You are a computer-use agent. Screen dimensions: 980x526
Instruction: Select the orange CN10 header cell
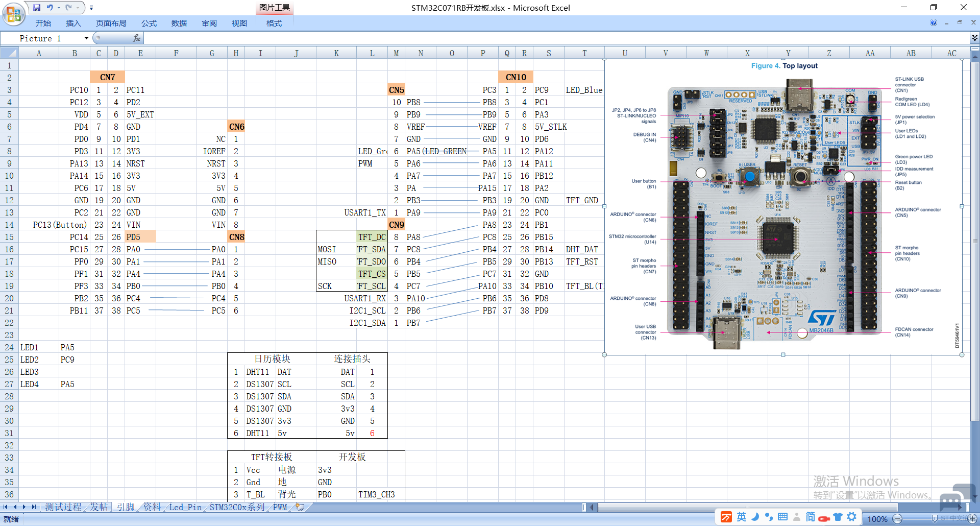516,78
